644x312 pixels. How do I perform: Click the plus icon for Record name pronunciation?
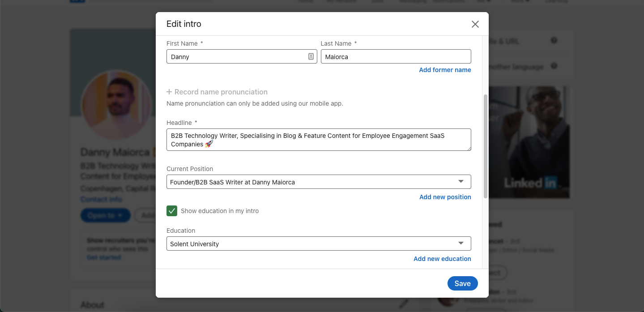coord(169,92)
